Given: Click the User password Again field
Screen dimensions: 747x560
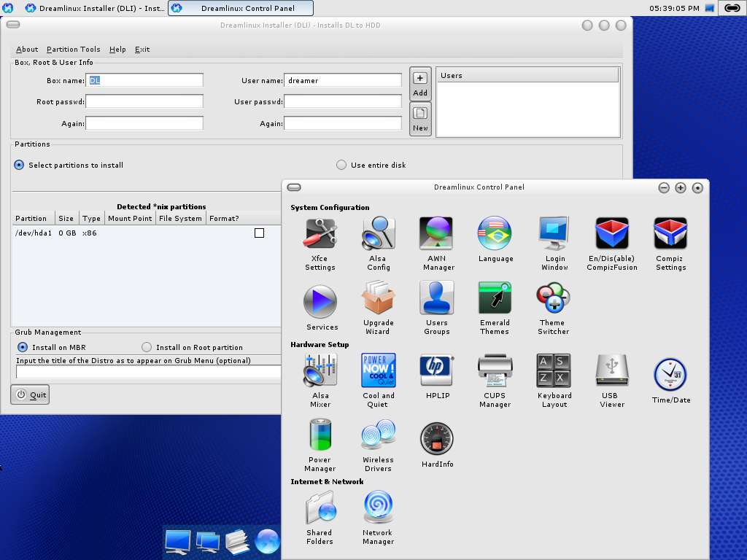Looking at the screenshot, I should (343, 122).
